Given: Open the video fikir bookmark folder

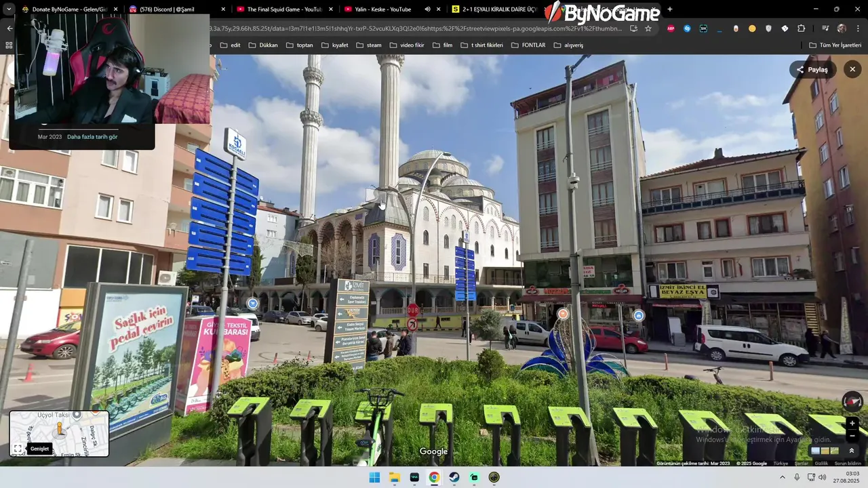Looking at the screenshot, I should [406, 45].
